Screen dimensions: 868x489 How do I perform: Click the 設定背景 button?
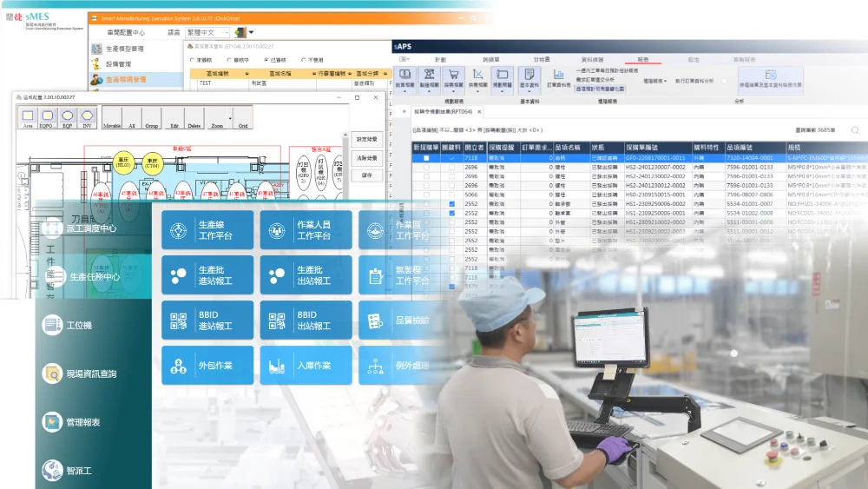point(367,139)
